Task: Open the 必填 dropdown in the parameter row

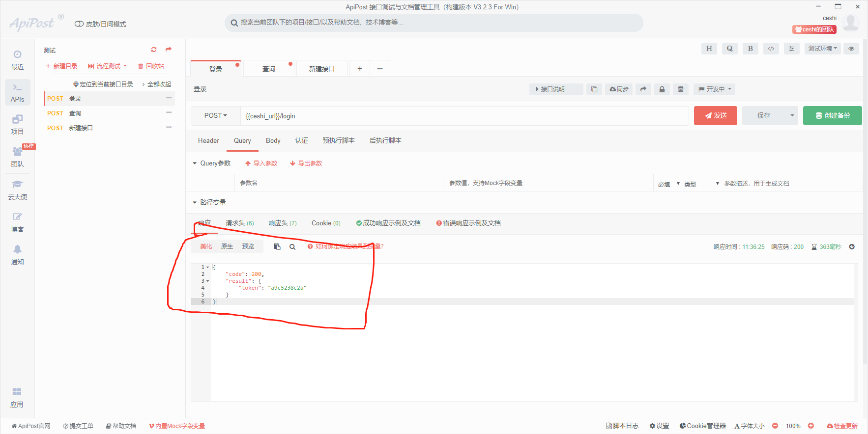Action: pyautogui.click(x=669, y=184)
